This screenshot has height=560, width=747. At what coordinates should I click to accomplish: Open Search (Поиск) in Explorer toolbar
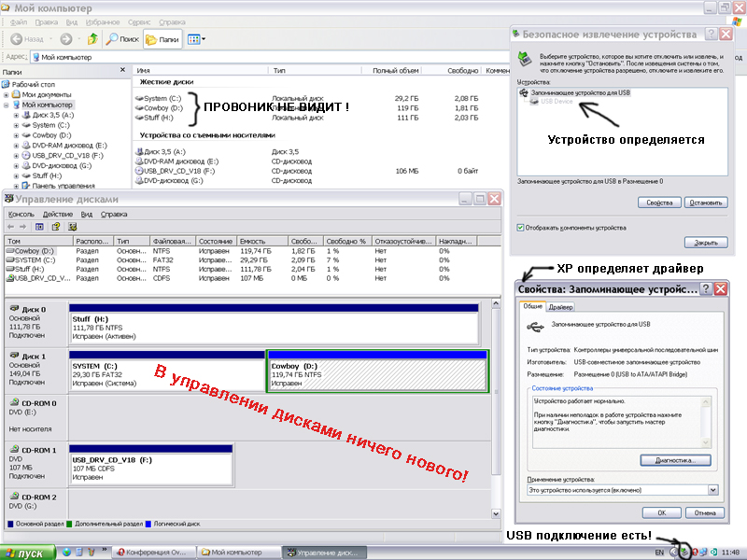122,39
